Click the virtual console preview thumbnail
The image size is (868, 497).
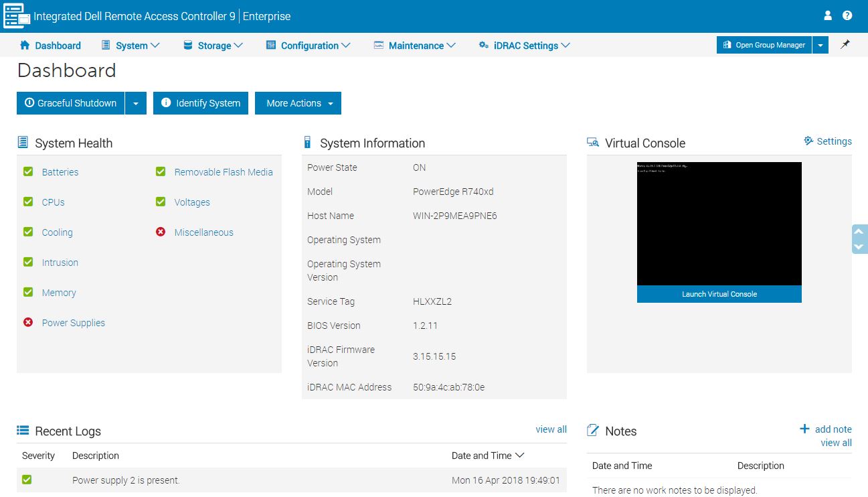719,224
